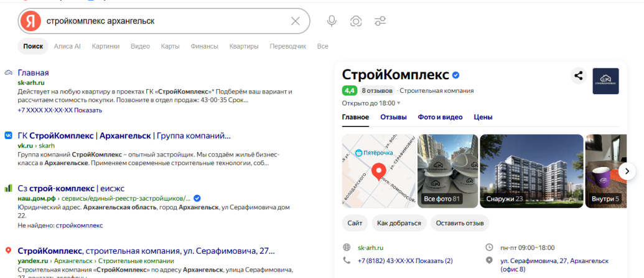
Task: Click the red map location pin
Action: [378, 172]
